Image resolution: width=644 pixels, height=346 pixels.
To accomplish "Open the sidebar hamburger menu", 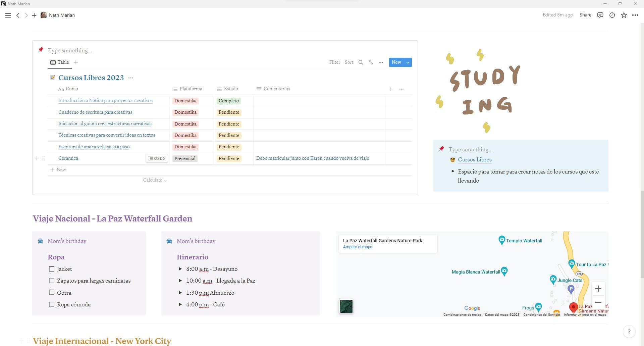I will [8, 15].
